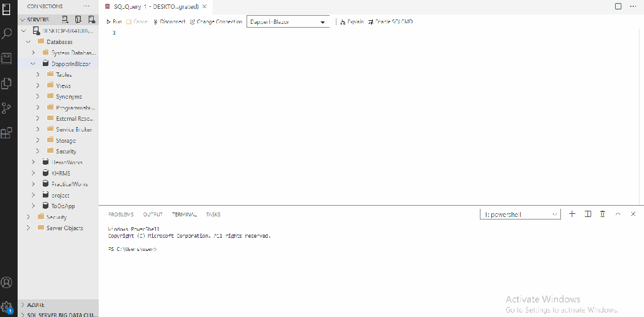This screenshot has width=644, height=317.
Task: Maximize the terminal panel with up chevron
Action: pyautogui.click(x=618, y=214)
